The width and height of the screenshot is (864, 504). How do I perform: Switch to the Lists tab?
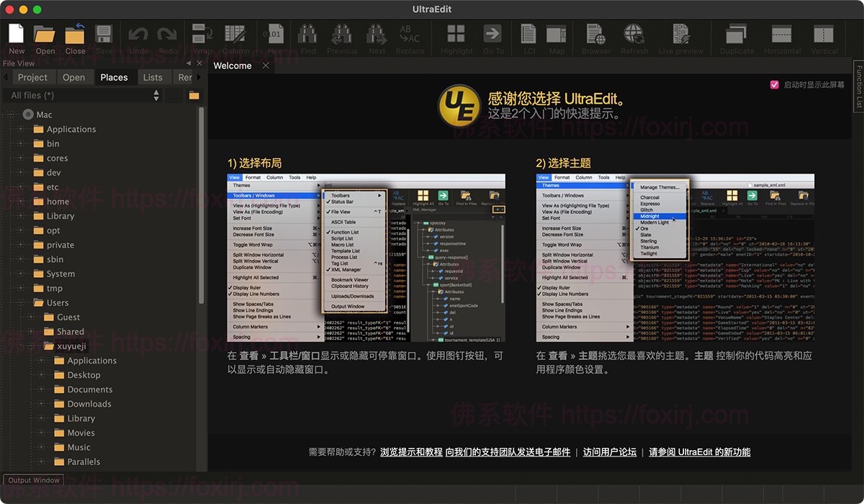point(153,78)
